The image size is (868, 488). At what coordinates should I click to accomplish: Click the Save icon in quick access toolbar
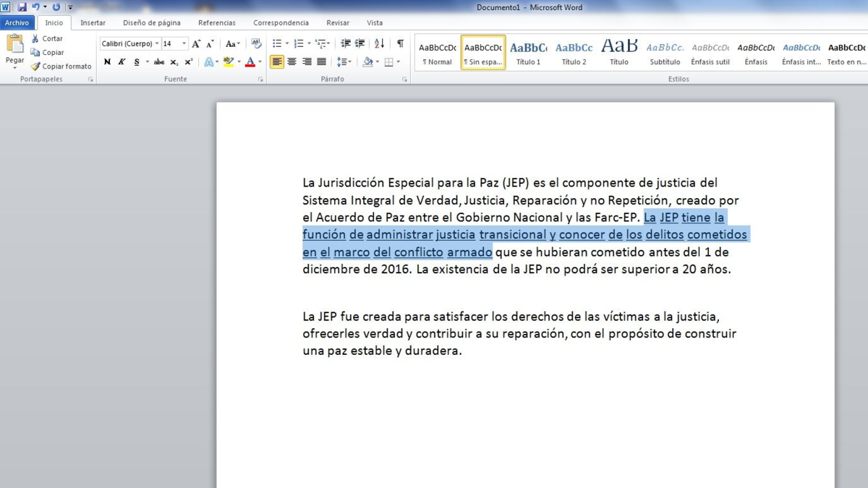(x=22, y=7)
